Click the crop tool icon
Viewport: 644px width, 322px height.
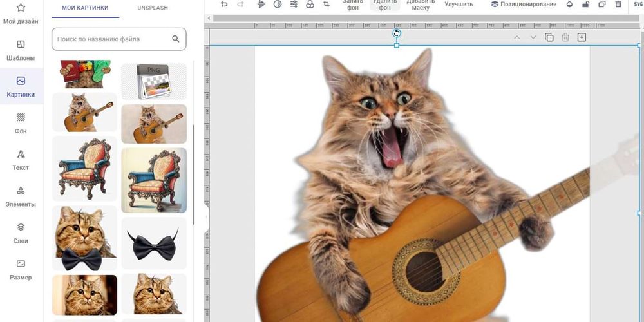coord(327,5)
